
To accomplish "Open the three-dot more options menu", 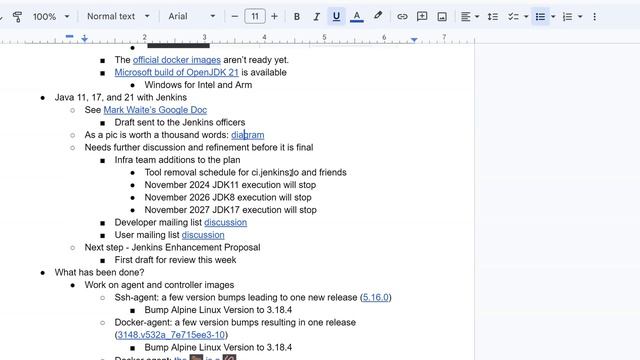I will [594, 17].
